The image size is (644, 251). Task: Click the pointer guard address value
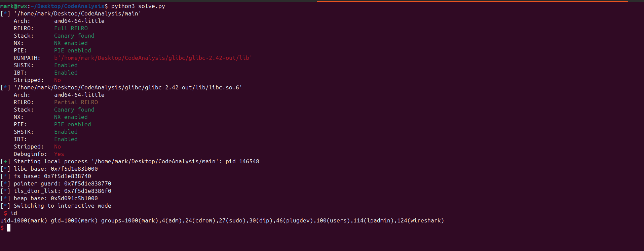87,183
